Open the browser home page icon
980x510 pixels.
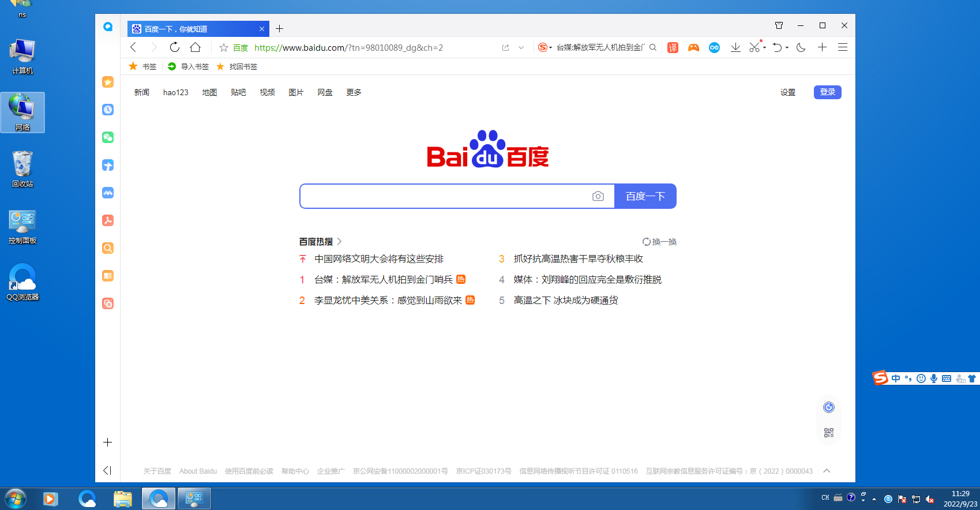point(196,47)
